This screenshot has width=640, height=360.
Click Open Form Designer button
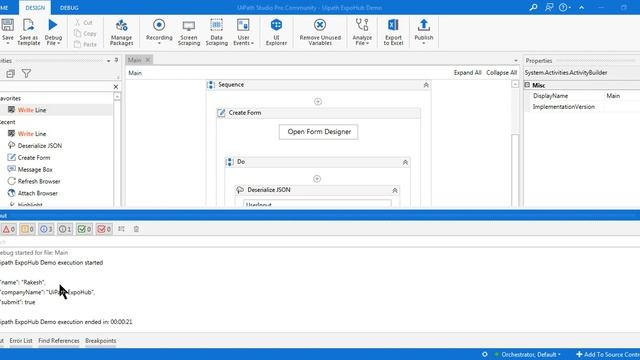(319, 132)
